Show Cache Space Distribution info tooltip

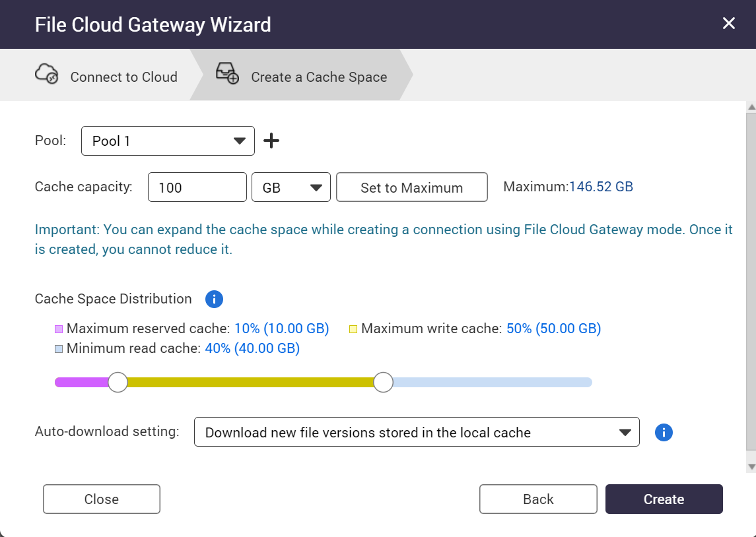pyautogui.click(x=214, y=299)
